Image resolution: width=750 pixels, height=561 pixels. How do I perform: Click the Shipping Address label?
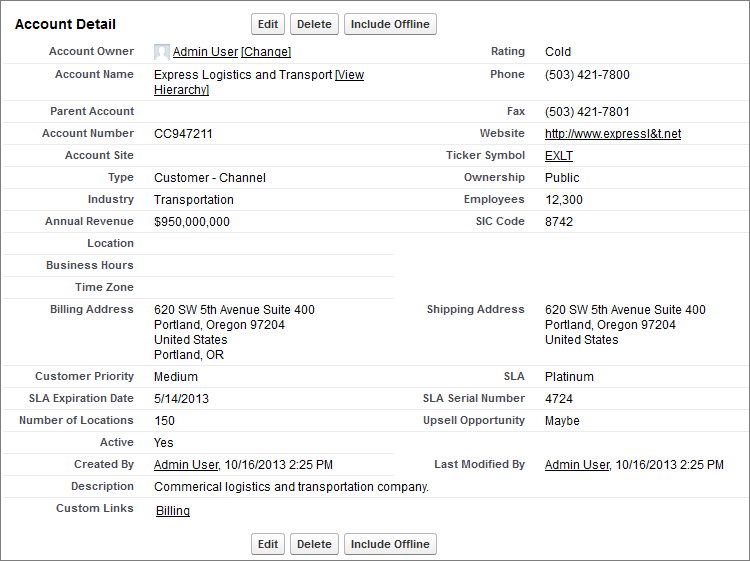pos(475,309)
